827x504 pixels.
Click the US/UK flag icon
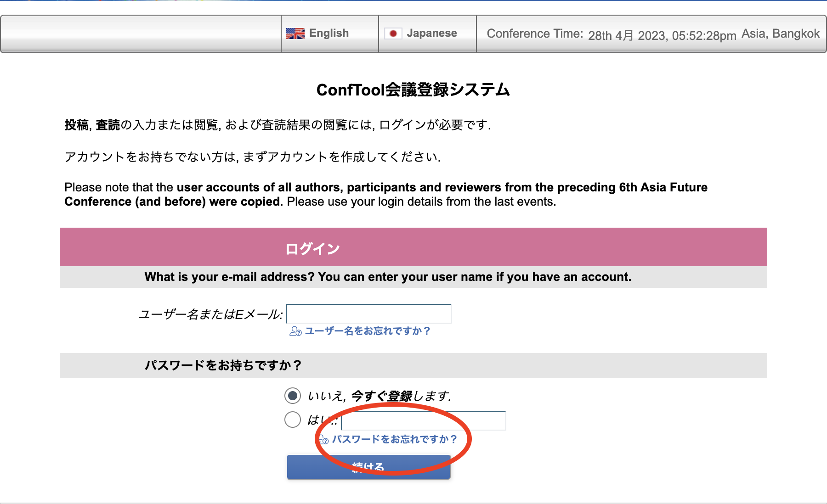tap(295, 34)
